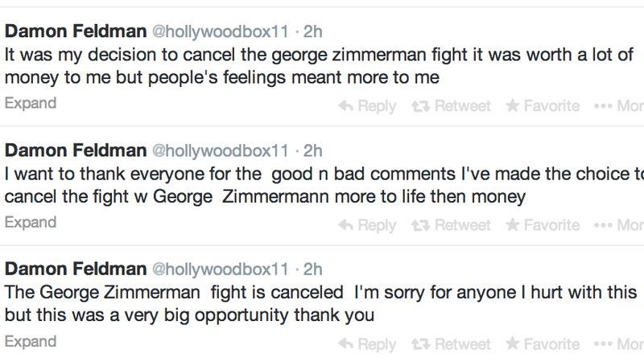Open Damon Feldman profile from first tweet
The image size is (644, 362).
pyautogui.click(x=76, y=31)
